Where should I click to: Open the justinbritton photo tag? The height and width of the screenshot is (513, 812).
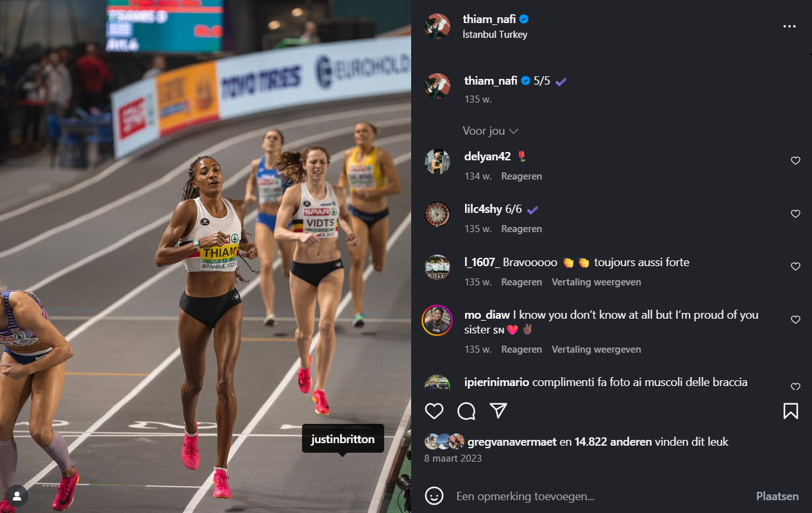[x=343, y=440]
